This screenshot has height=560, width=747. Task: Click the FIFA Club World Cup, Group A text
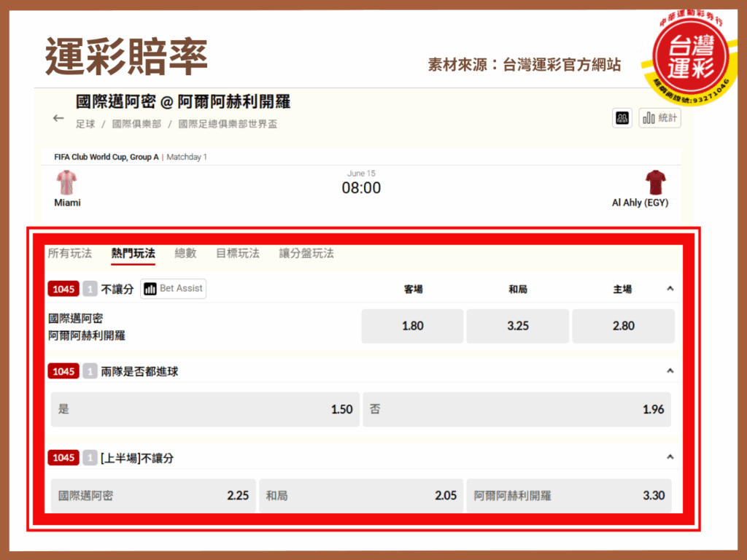(107, 157)
